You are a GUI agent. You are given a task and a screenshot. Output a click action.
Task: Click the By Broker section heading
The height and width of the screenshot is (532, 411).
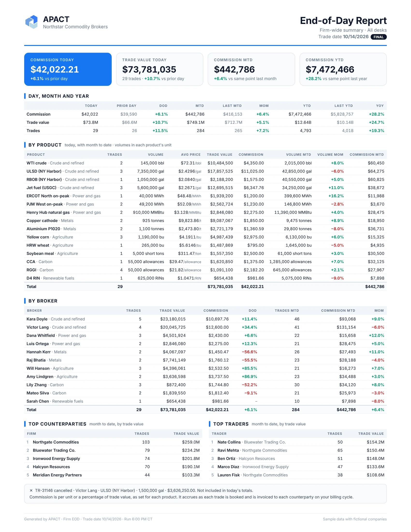[43, 301]
